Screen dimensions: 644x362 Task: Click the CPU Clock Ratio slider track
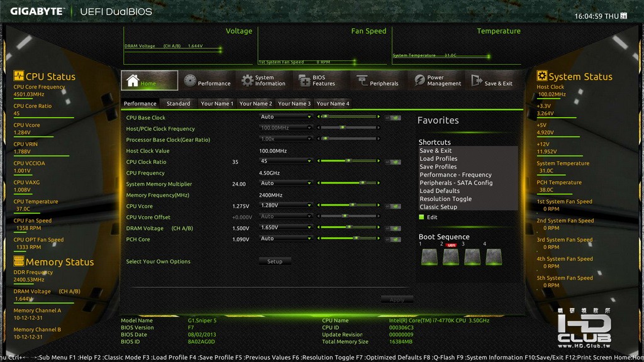click(x=348, y=161)
